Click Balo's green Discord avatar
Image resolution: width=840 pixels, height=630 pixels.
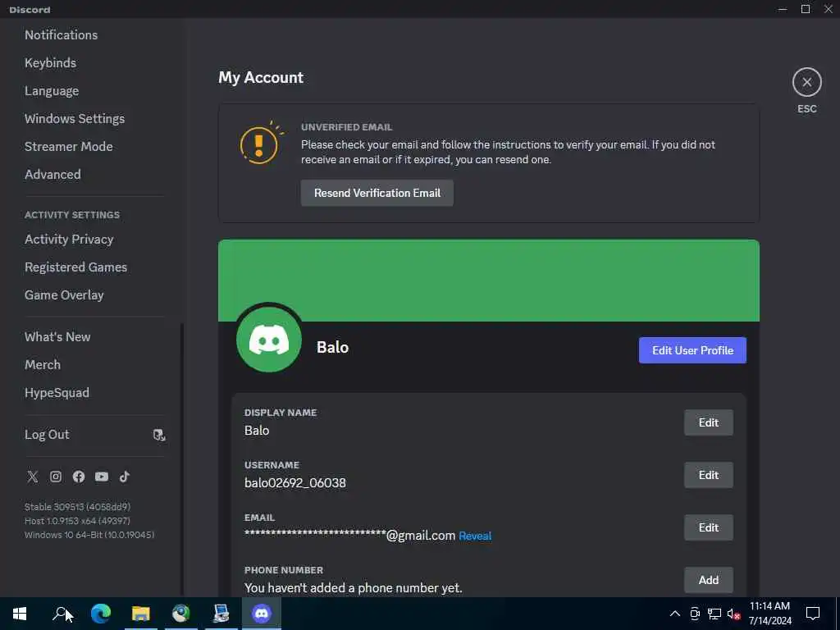click(269, 340)
